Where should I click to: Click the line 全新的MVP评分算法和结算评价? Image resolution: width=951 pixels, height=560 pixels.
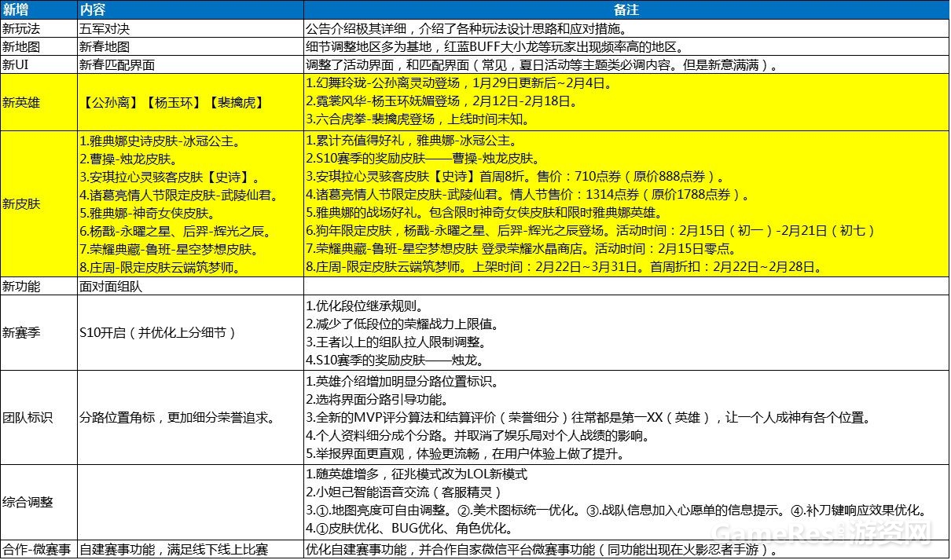coord(587,417)
